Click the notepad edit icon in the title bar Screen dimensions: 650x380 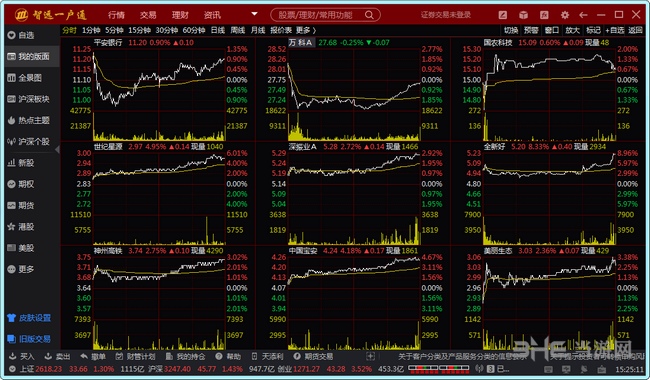tap(502, 15)
